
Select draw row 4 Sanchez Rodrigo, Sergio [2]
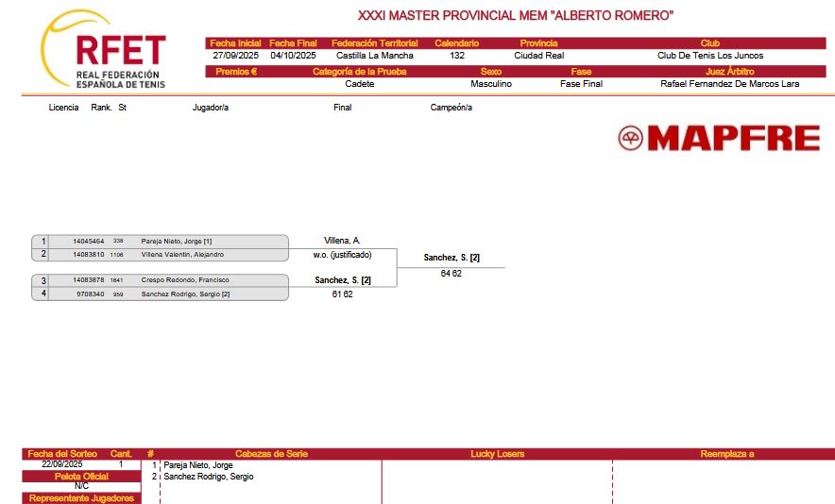pos(185,294)
